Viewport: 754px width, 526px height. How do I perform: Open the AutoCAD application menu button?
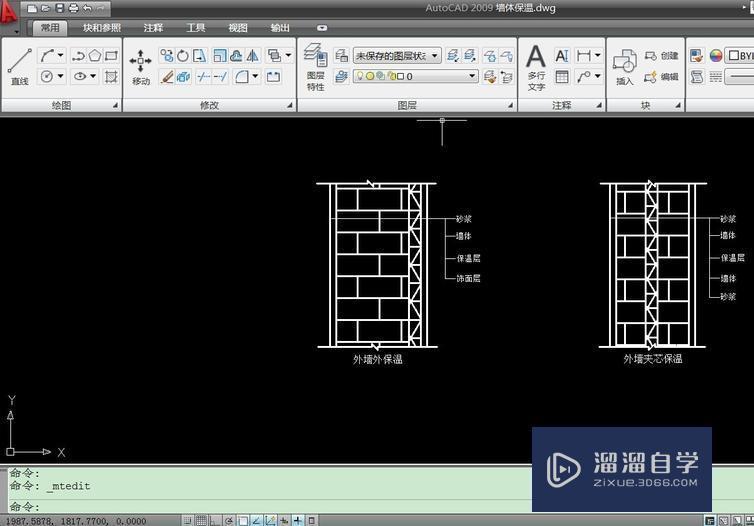pyautogui.click(x=9, y=12)
